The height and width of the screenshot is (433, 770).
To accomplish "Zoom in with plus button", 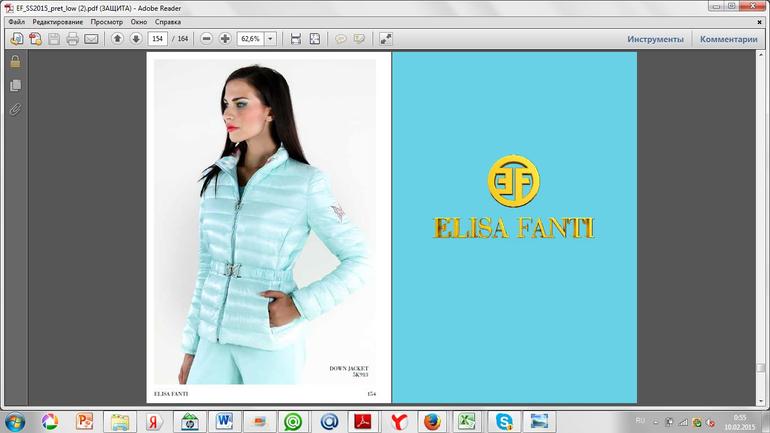I will click(225, 38).
